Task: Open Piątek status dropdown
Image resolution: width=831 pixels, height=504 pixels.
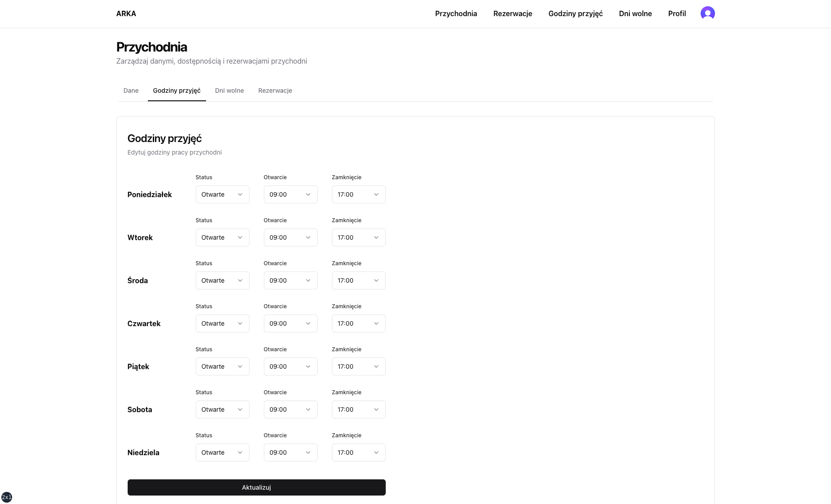Action: click(x=222, y=366)
